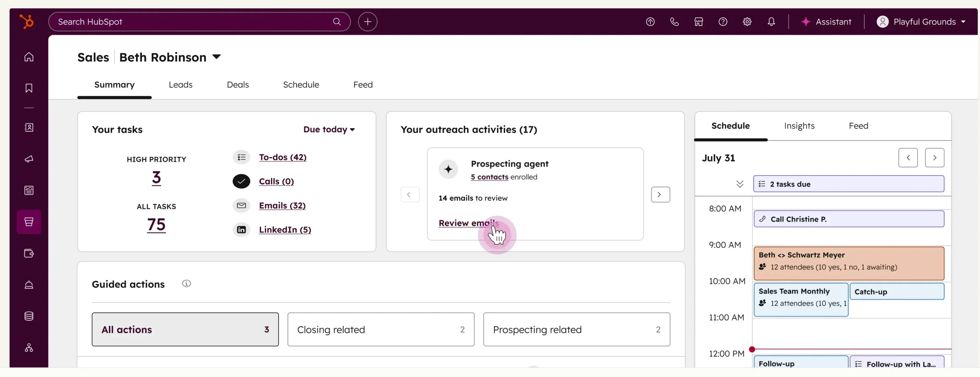Select the Prospecting related filter
The width and height of the screenshot is (980, 377).
(x=577, y=330)
